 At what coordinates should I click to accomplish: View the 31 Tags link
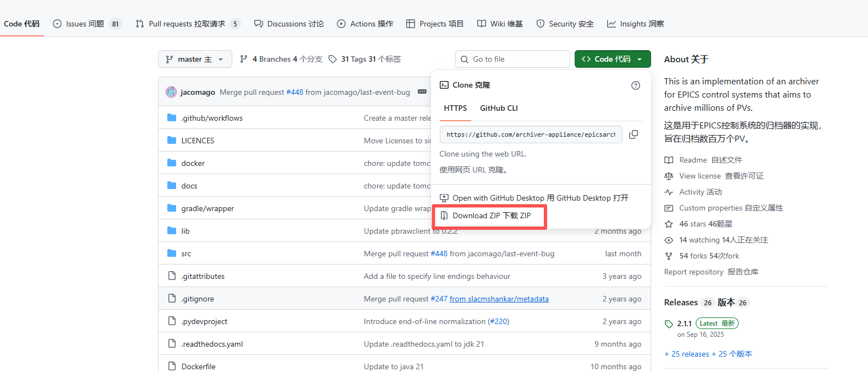365,59
